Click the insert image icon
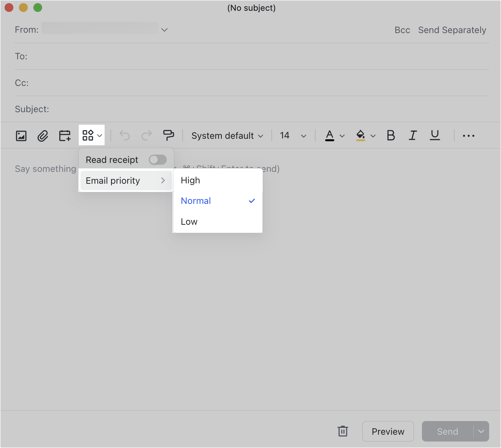 click(21, 135)
